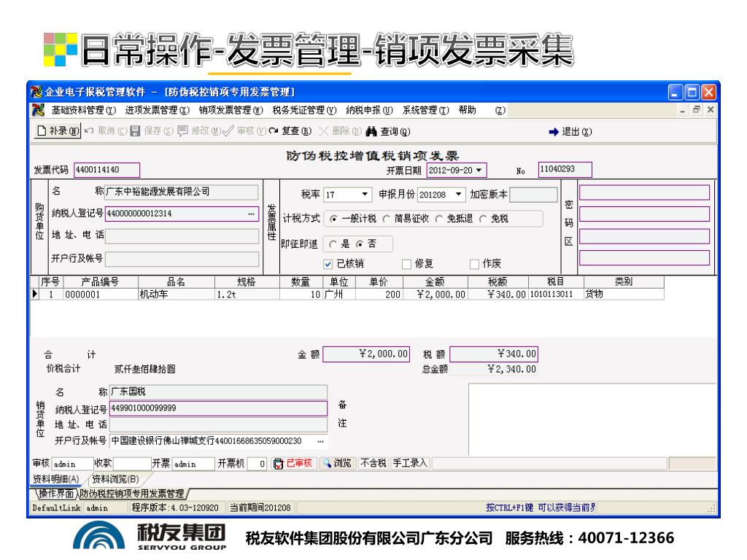Select 简易征收 tax method

tap(386, 219)
